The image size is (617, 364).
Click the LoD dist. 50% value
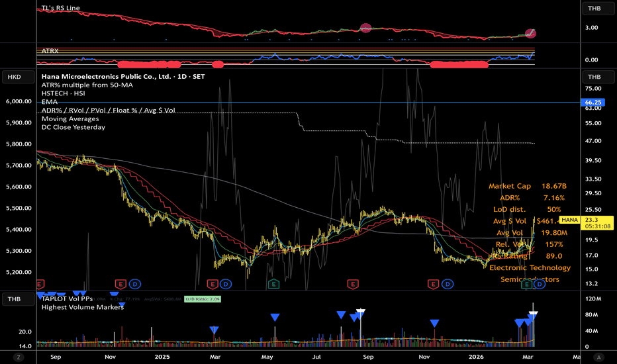pos(553,209)
